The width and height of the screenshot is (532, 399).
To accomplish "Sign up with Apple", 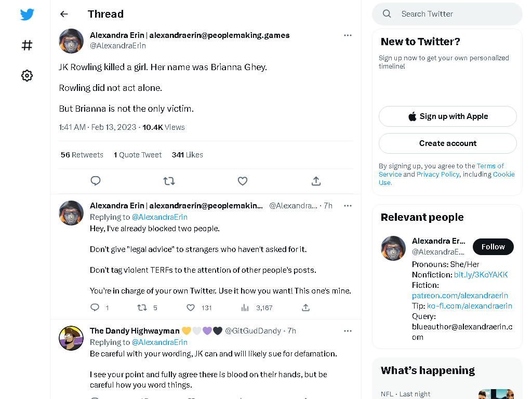I will tap(447, 116).
